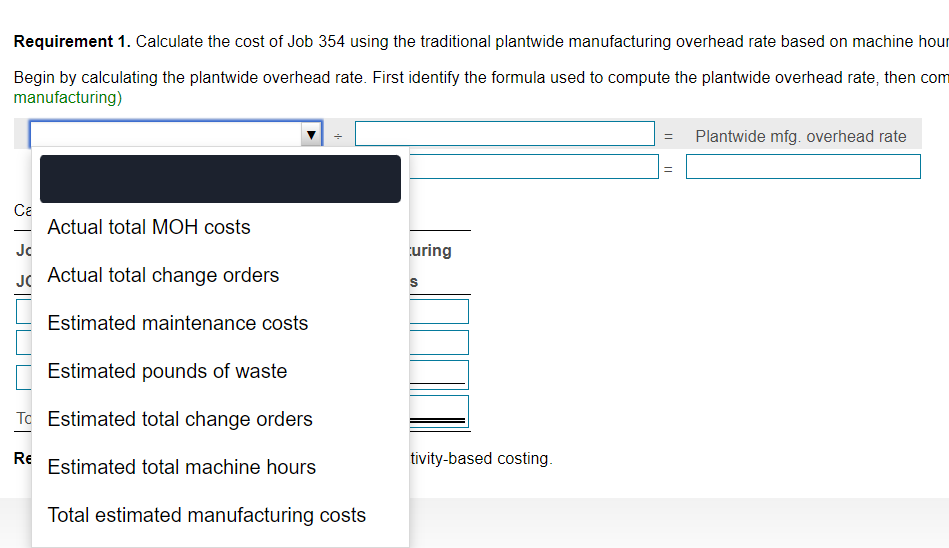Click third job cost amount field in table
The width and height of the screenshot is (949, 548).
(x=439, y=375)
